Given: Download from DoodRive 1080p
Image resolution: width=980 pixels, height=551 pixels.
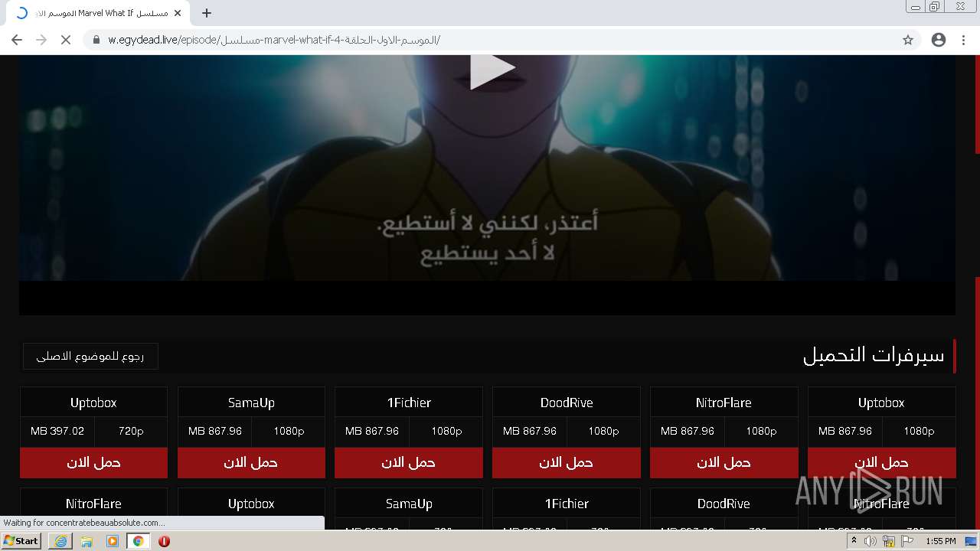Looking at the screenshot, I should tap(567, 462).
